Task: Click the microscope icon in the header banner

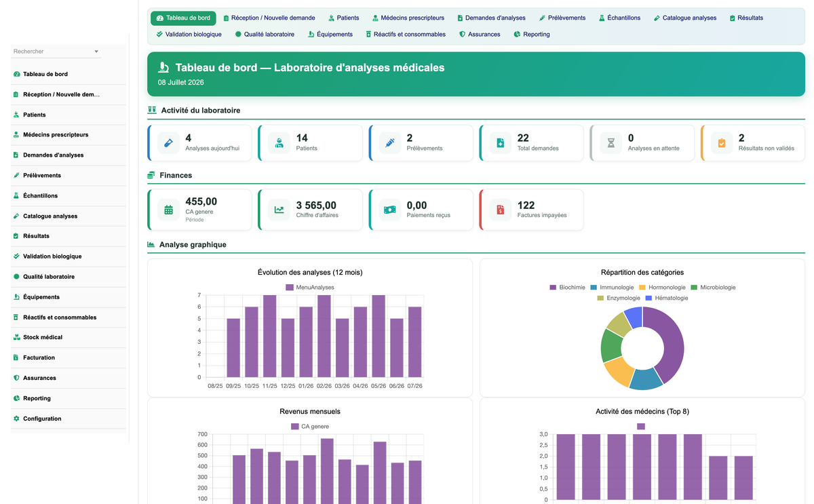Action: point(163,68)
